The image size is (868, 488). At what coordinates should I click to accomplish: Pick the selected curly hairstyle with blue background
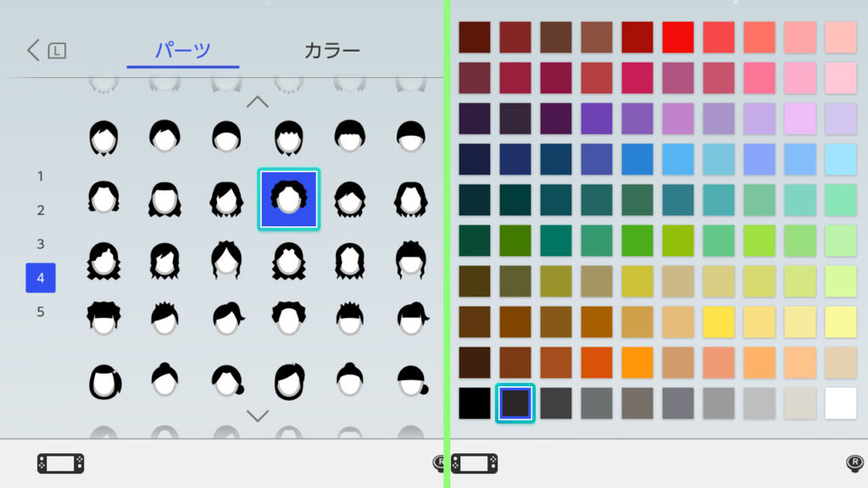point(288,199)
